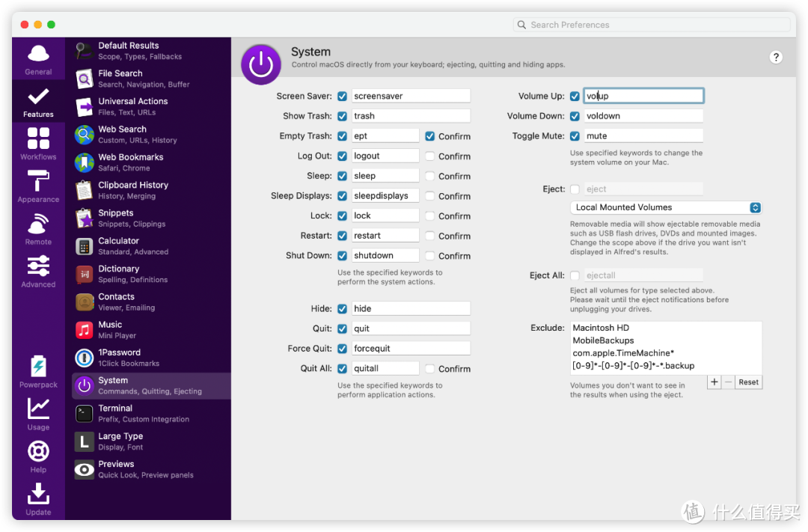Click the Volume Up keyword field
Viewport: 808px width, 532px height.
point(643,96)
